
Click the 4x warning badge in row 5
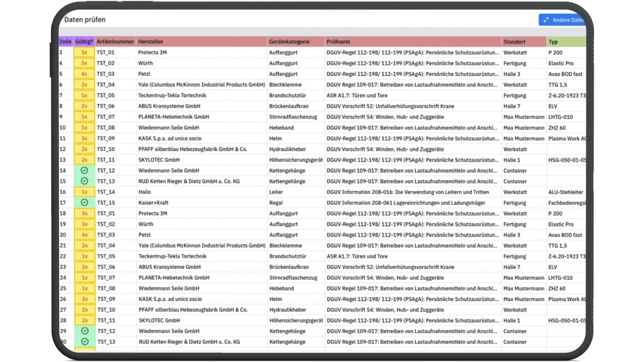84,74
